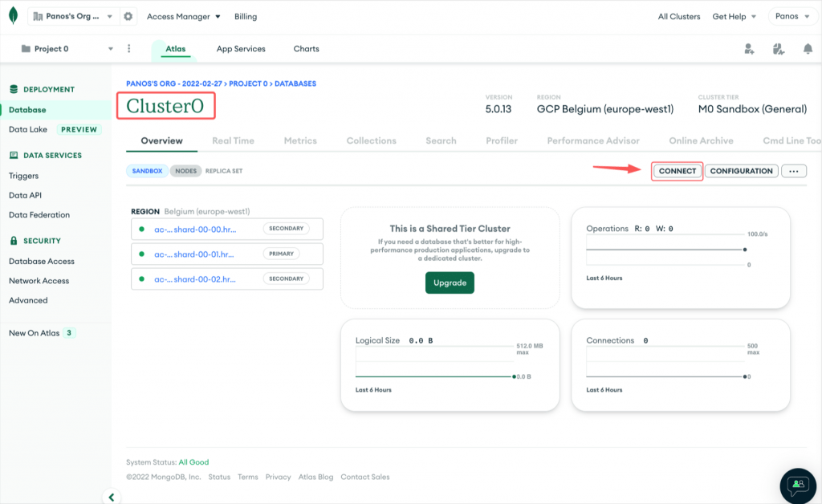The height and width of the screenshot is (504, 822).
Task: Click the green Upgrade button
Action: click(x=450, y=283)
